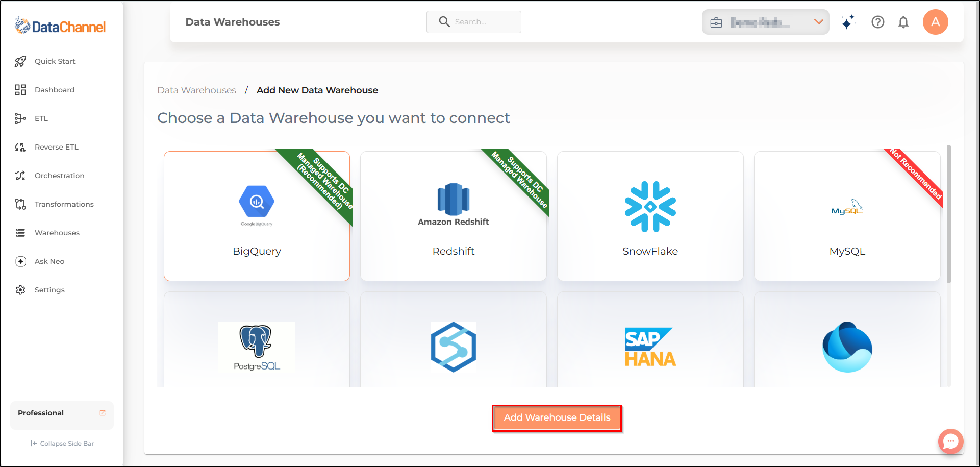Click the Amazon Redshift logo
980x467 pixels.
coord(454,205)
